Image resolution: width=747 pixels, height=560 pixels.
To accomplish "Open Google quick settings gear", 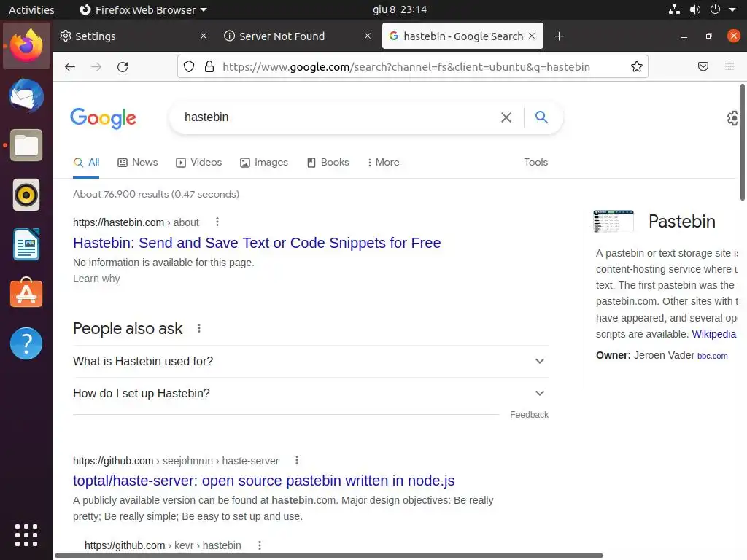I will click(732, 118).
